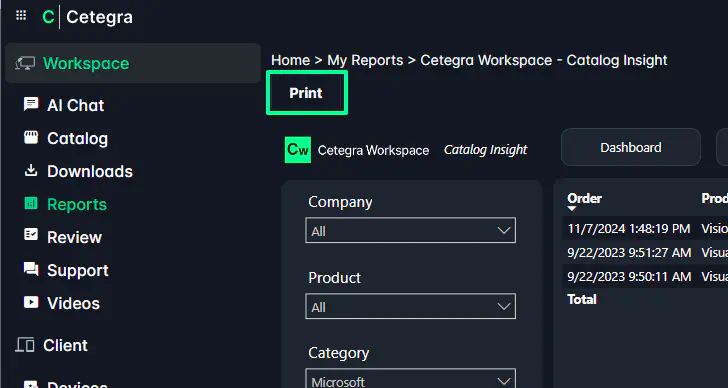This screenshot has height=388, width=728.
Task: Open the Company dropdown
Action: point(410,230)
